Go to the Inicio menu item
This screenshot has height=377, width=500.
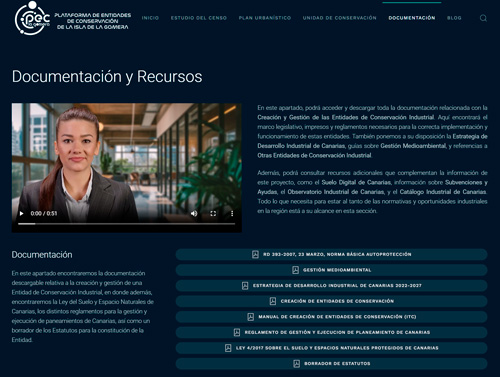coord(150,18)
